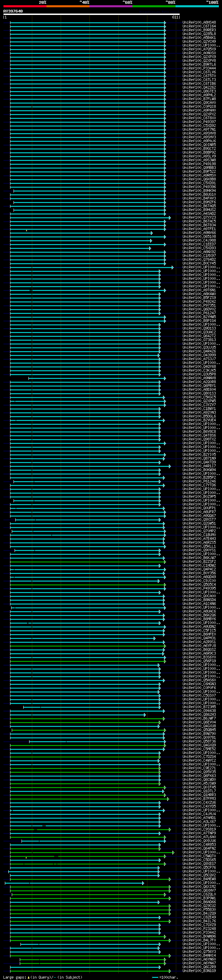Choose the UniRef100_A7Q5X9 entry
Screen dimensions: 222x980
[199, 49]
